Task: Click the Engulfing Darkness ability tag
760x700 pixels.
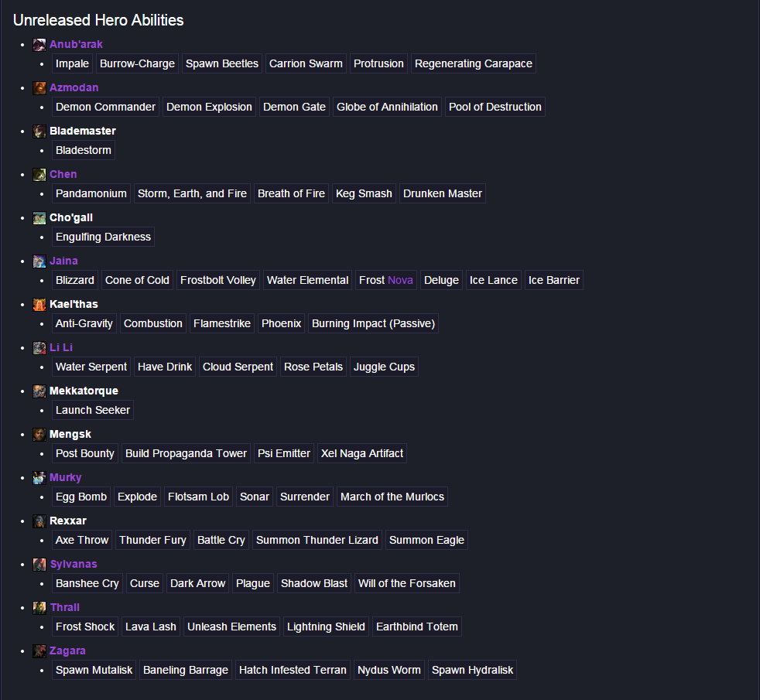Action: pyautogui.click(x=103, y=237)
